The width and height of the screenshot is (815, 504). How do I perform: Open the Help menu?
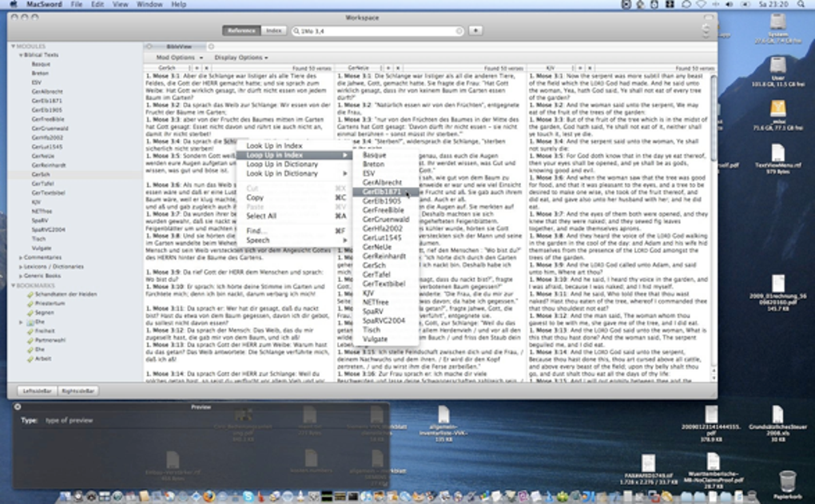point(179,4)
